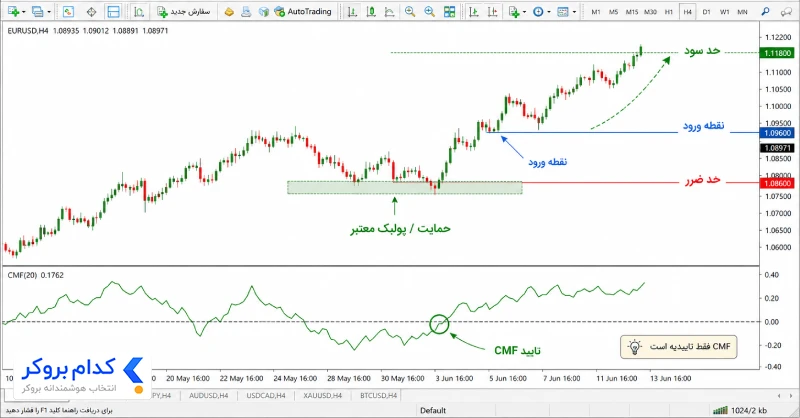
Task: Toggle the Terminal window icon
Action: click(113, 11)
